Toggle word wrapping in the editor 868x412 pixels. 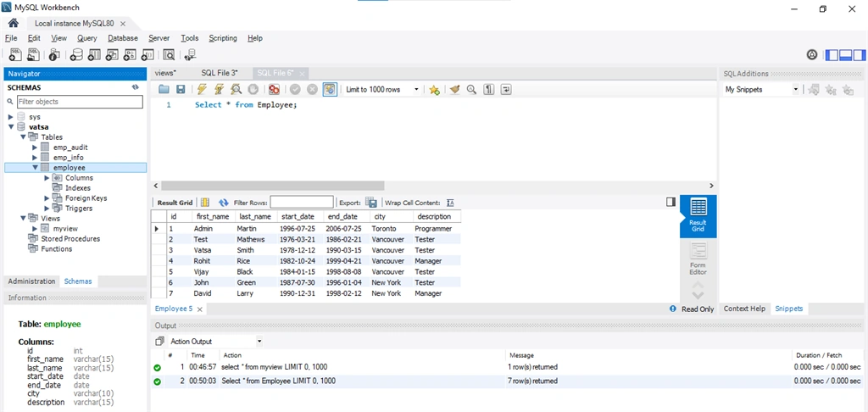[506, 89]
